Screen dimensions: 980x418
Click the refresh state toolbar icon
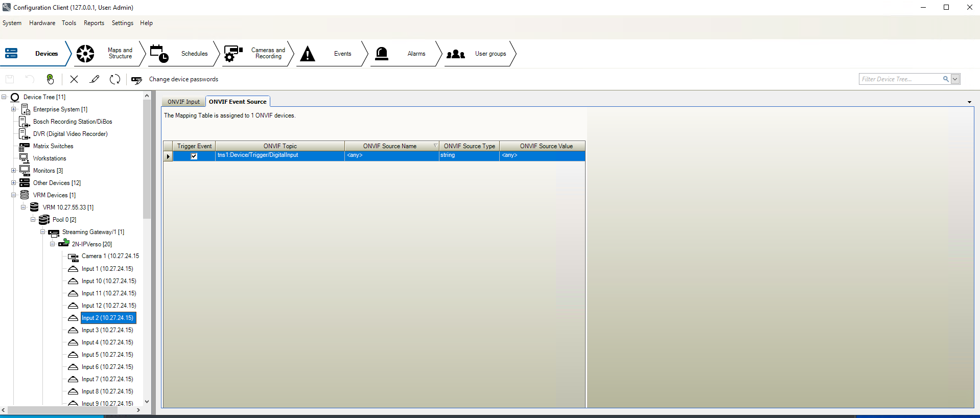pyautogui.click(x=115, y=79)
